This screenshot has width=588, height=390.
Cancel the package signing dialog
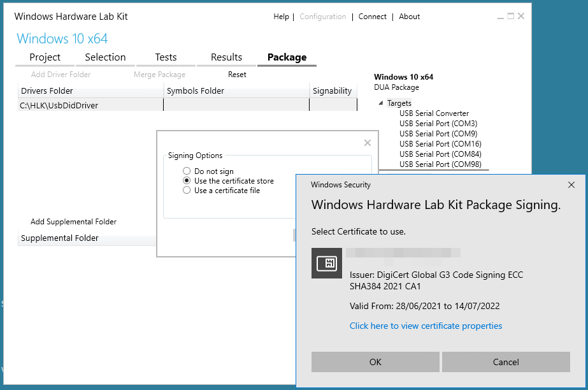(x=506, y=362)
